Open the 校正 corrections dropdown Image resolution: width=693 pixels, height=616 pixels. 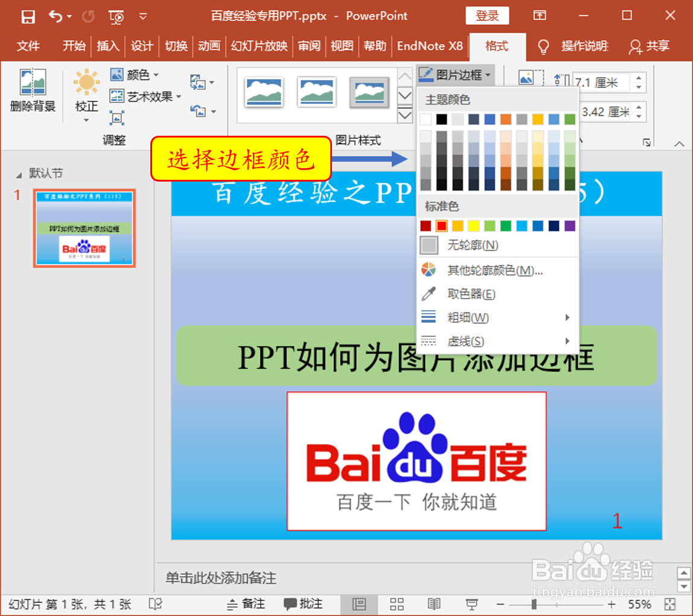coord(86,96)
